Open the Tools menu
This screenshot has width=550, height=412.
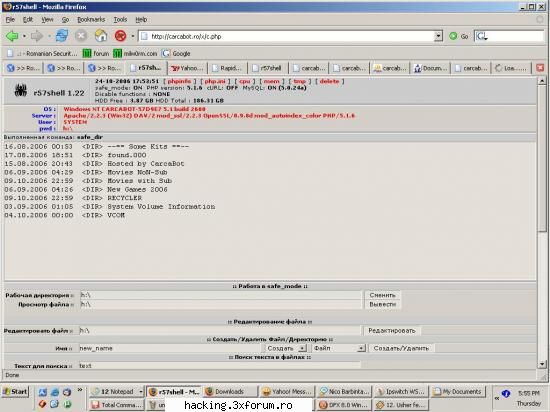[120, 20]
